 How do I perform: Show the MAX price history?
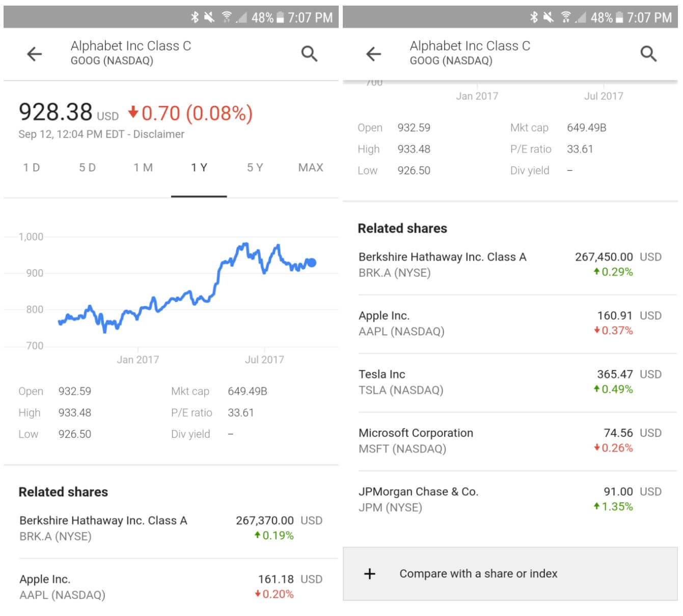(x=310, y=168)
